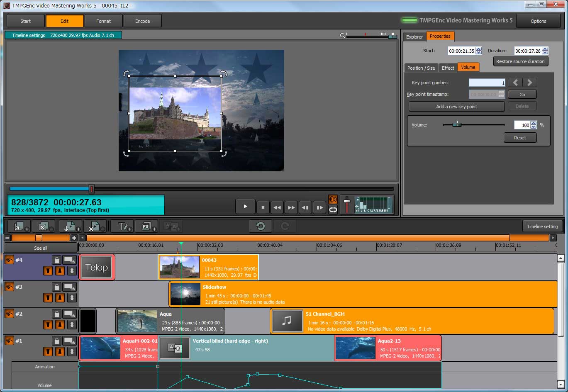Increase Start time with the up stepper
This screenshot has width=568, height=392.
479,49
